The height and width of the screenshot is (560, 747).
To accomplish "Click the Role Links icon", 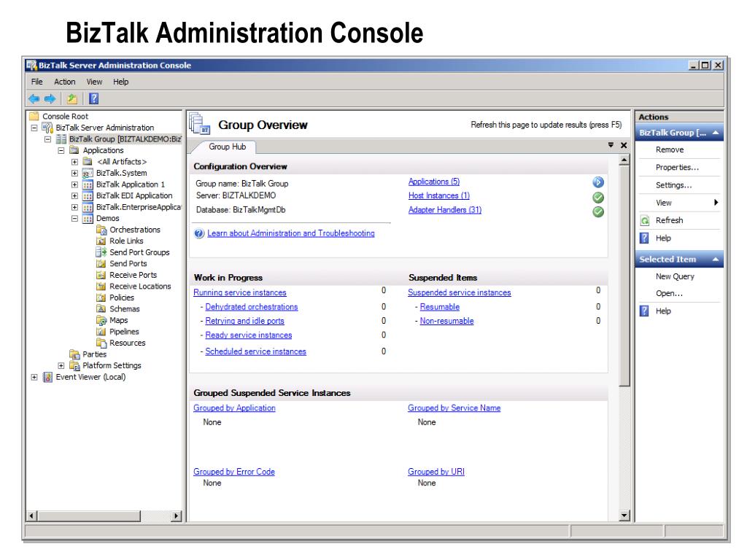I will coord(101,241).
